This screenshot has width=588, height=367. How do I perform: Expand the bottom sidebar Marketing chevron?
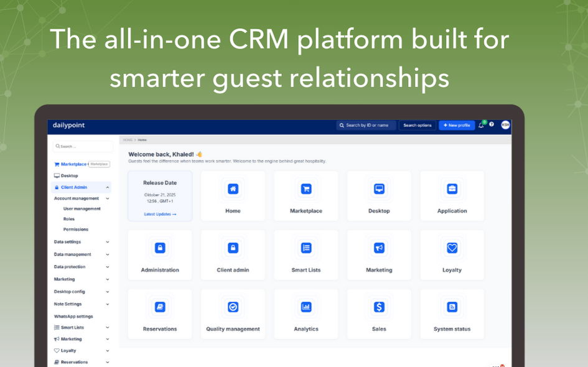click(x=108, y=339)
